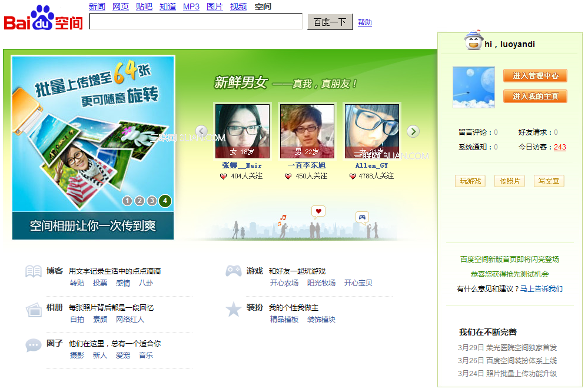This screenshot has height=392, width=588.
Task: Open the 开心农场 game link
Action: [284, 283]
